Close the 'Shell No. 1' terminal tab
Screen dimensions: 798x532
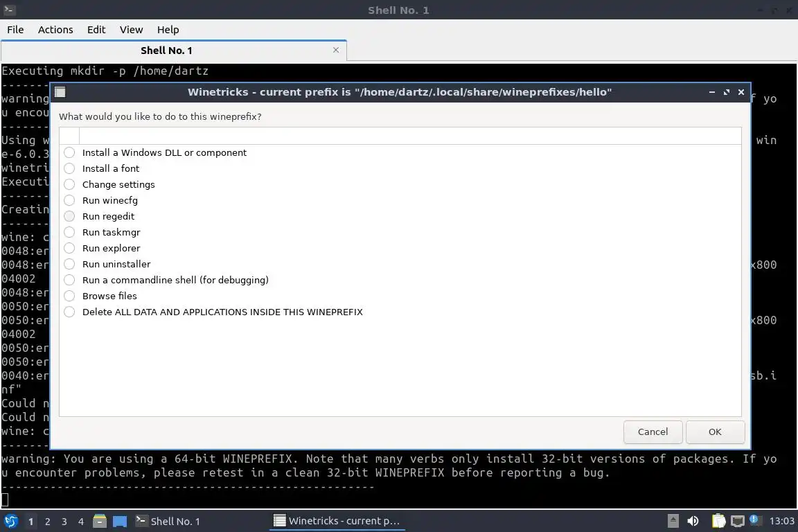pyautogui.click(x=336, y=50)
